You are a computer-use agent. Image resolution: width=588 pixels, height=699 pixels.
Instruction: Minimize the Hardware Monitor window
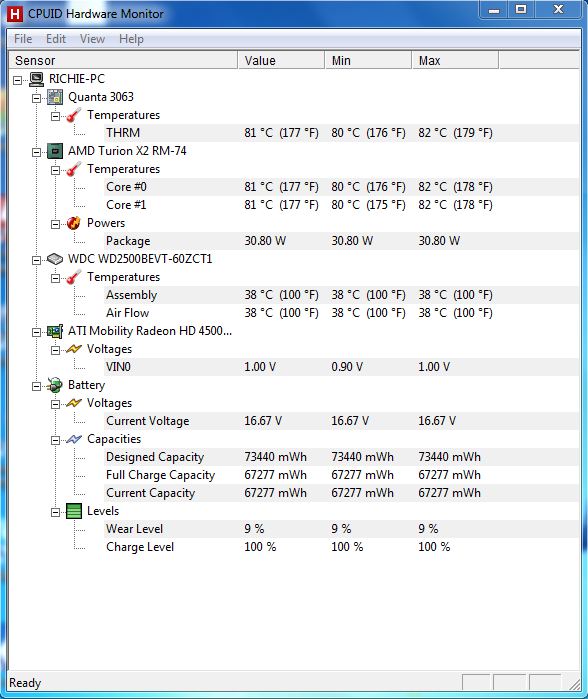(x=494, y=10)
